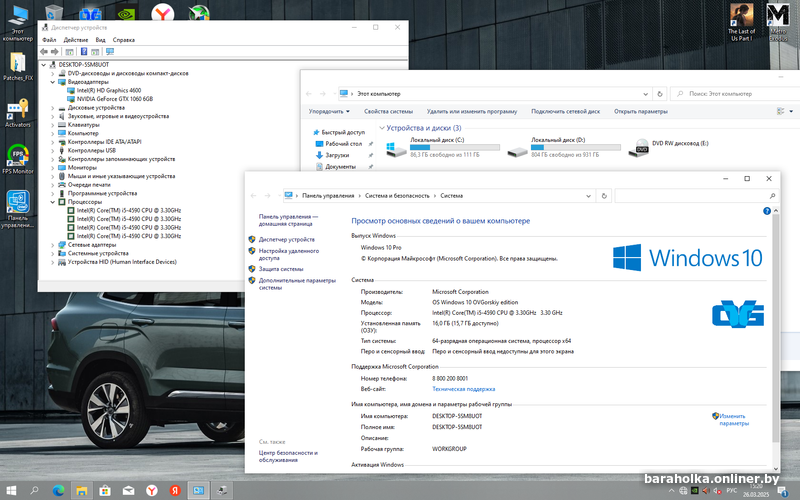The width and height of the screenshot is (800, 500).
Task: Expand the Мониторы node
Action: click(53, 167)
